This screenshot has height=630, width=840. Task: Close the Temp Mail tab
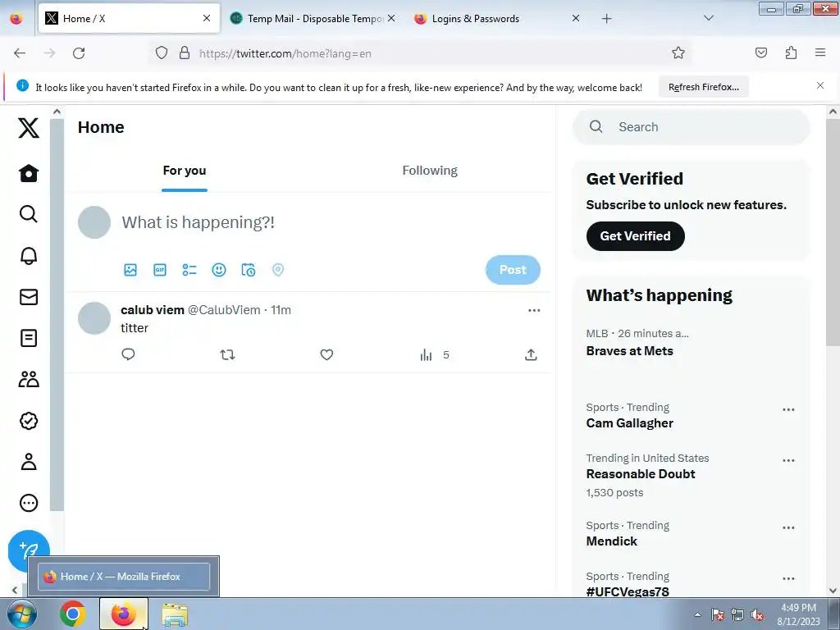pyautogui.click(x=391, y=18)
